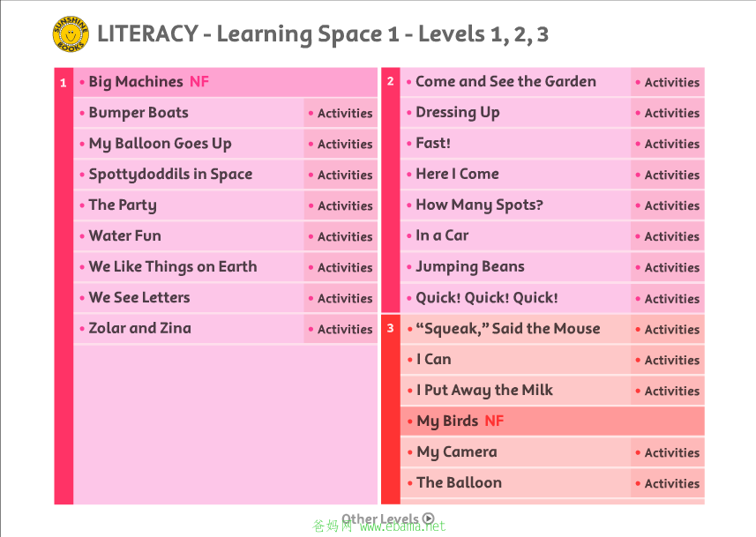
Task: Click the Sunshine Books smiley logo
Action: pos(71,34)
